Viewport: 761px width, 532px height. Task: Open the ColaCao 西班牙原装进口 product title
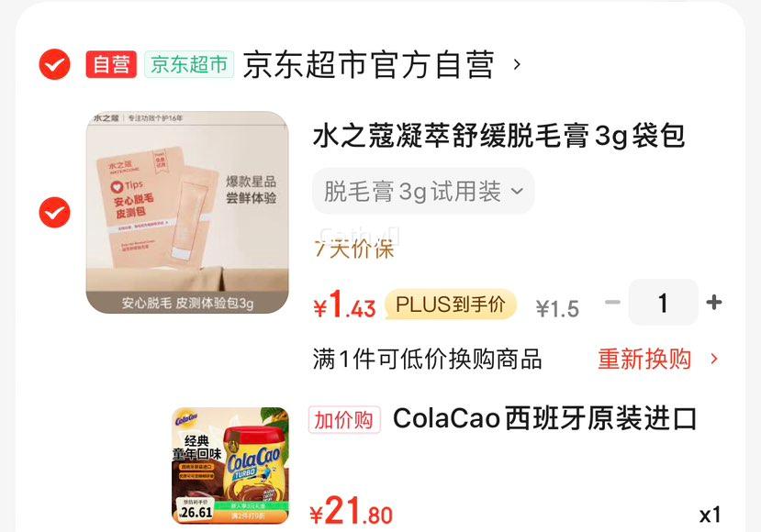pos(544,418)
